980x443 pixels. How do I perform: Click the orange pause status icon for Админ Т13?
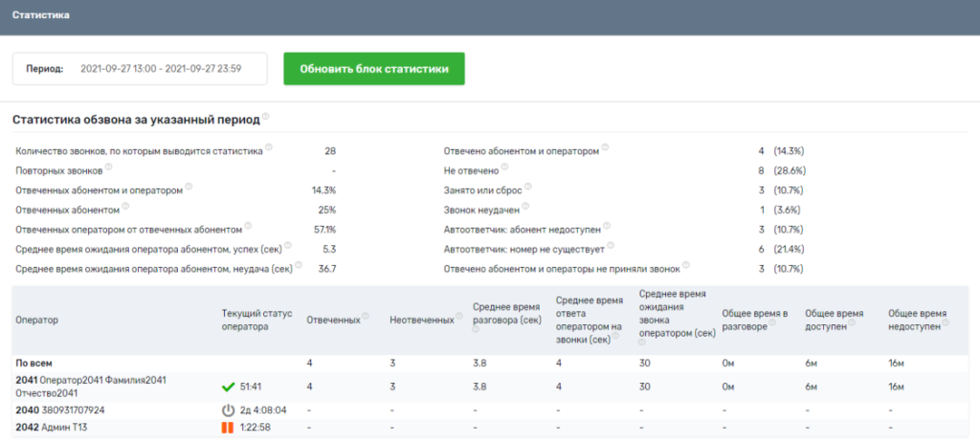(228, 427)
